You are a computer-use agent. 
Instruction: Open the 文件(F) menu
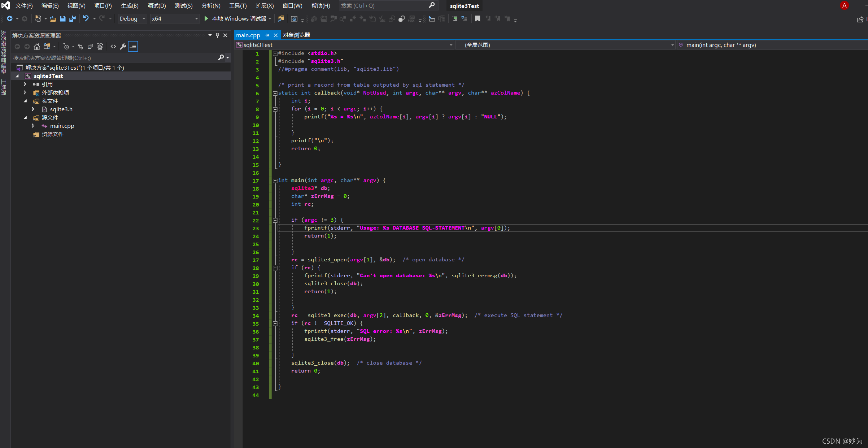click(24, 6)
